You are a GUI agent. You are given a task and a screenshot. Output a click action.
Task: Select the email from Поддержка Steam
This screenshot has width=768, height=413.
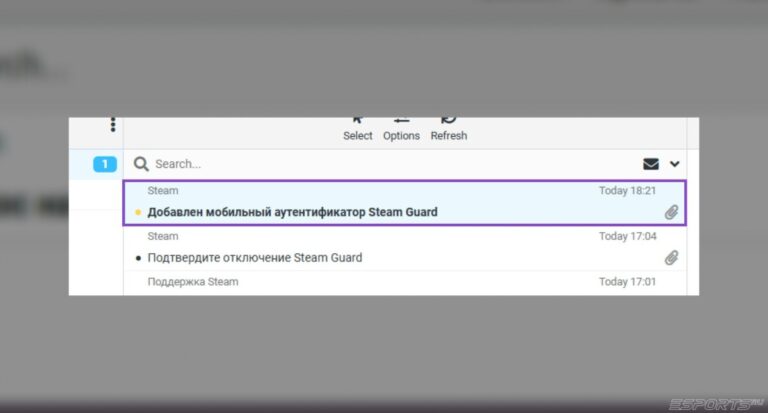[x=193, y=282]
